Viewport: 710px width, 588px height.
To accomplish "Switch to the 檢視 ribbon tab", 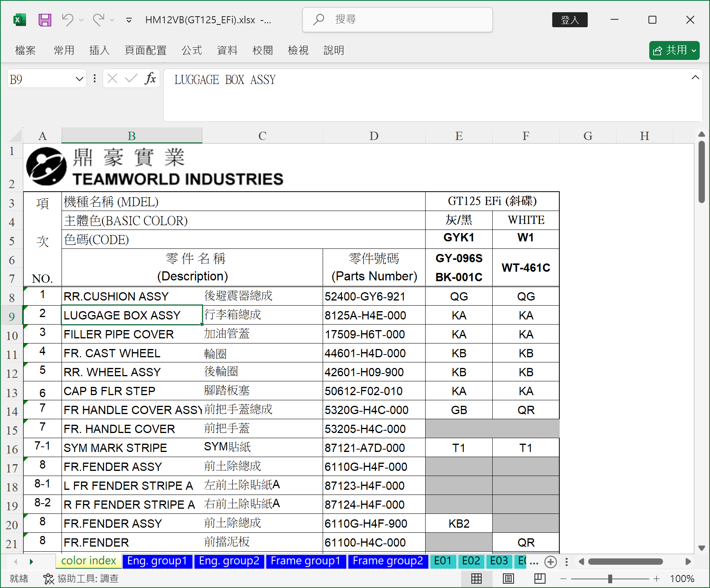I will (298, 50).
